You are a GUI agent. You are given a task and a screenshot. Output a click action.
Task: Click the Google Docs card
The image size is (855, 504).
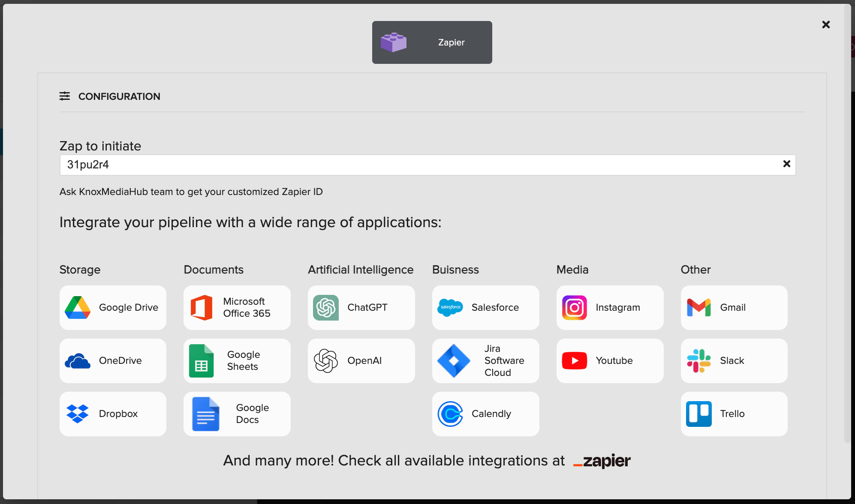pyautogui.click(x=237, y=414)
